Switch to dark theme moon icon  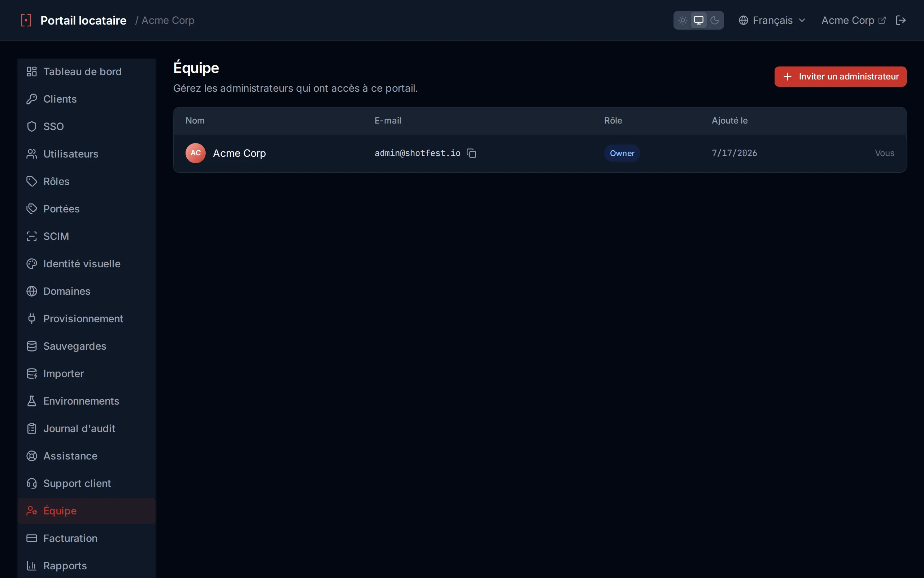(714, 20)
